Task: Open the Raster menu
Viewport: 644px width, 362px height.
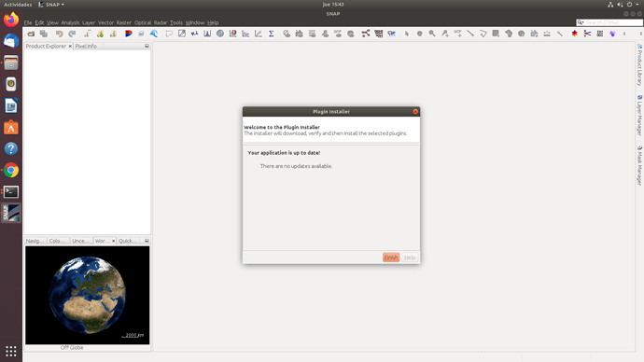Action: click(x=123, y=22)
